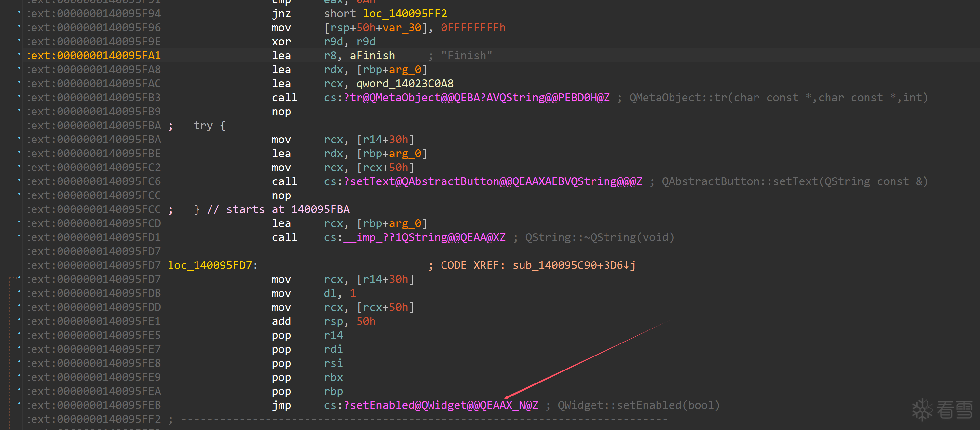Click the starts at 140095FBA comment

(288, 209)
